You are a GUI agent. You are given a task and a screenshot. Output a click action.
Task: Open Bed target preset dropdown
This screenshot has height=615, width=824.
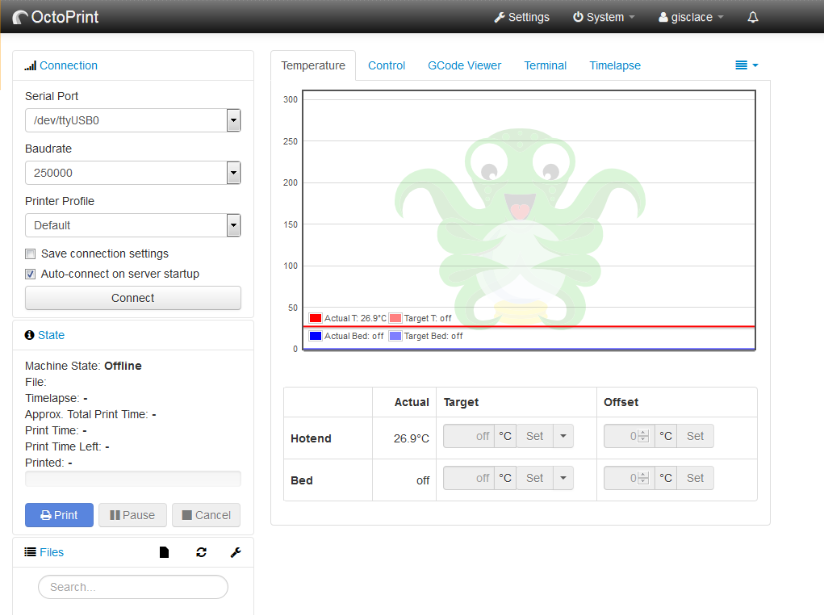click(563, 478)
